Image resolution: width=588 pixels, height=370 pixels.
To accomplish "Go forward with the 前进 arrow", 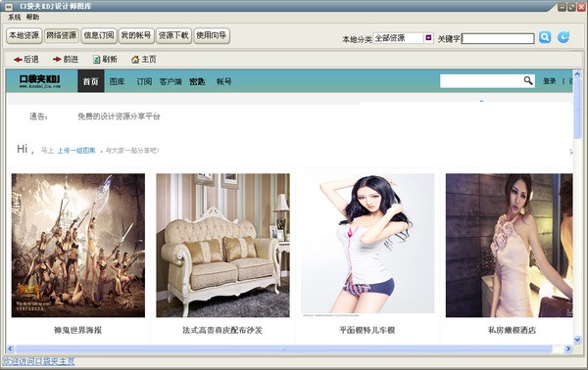I will [57, 59].
